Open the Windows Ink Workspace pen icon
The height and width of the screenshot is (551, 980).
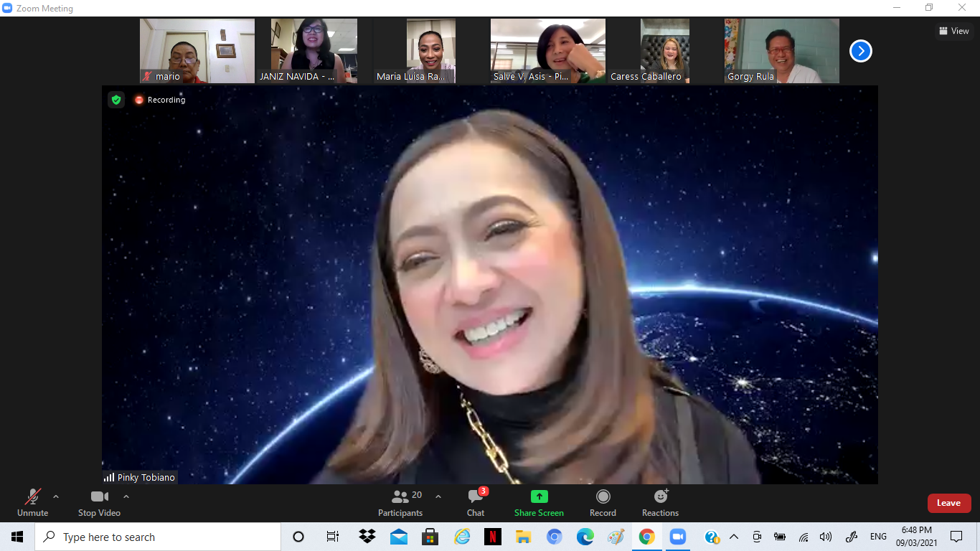pos(852,537)
